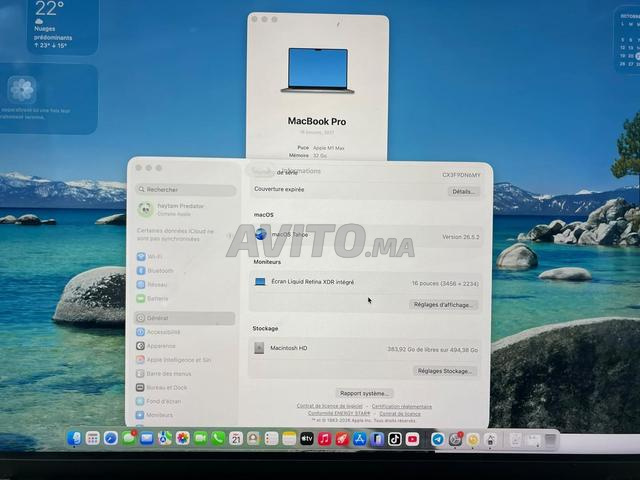Open Calendar showing 21 in dock
The width and height of the screenshot is (640, 480).
(236, 439)
